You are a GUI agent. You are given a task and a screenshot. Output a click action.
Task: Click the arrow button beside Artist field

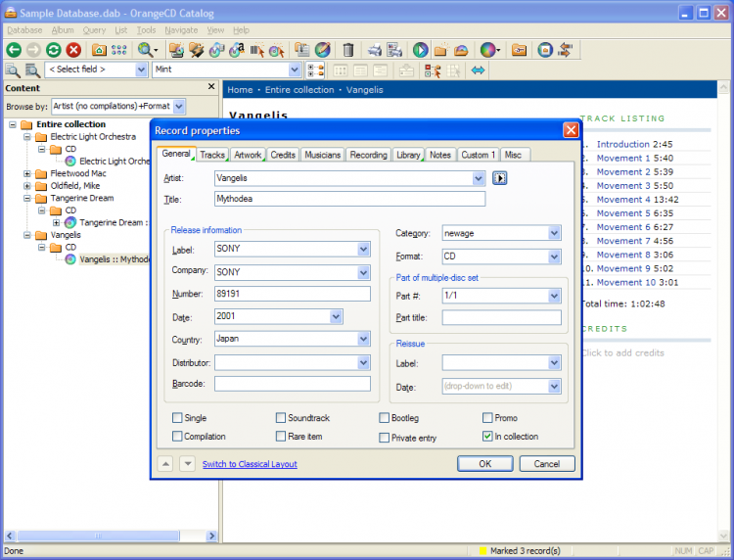[500, 178]
